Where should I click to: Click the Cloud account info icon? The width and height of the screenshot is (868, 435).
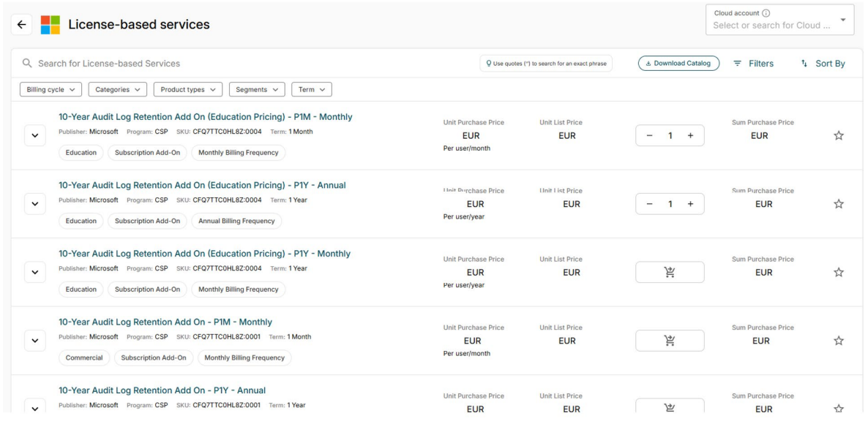(x=766, y=13)
